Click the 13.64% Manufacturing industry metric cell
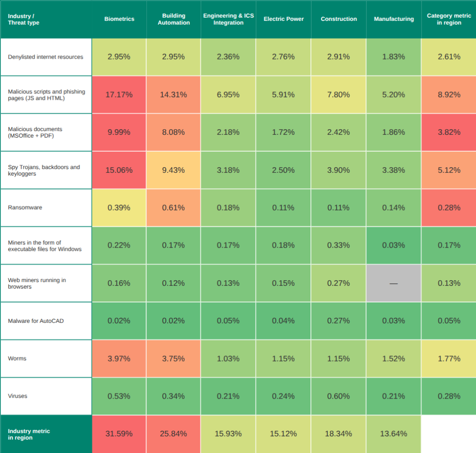 tap(394, 434)
